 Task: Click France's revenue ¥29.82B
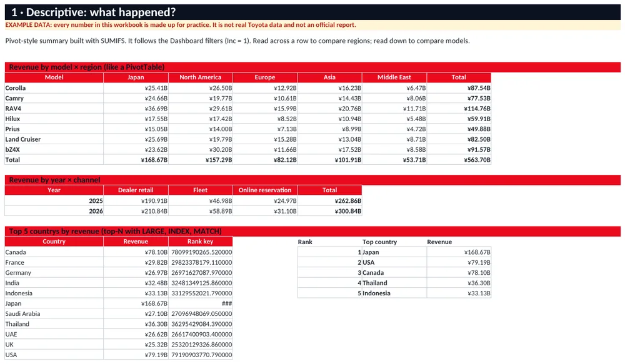[x=136, y=262]
